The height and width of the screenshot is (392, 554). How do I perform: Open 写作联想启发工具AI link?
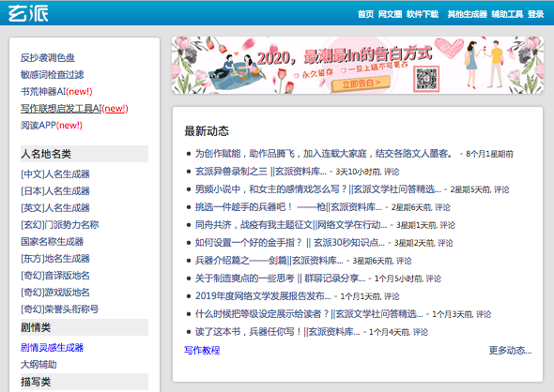click(74, 109)
